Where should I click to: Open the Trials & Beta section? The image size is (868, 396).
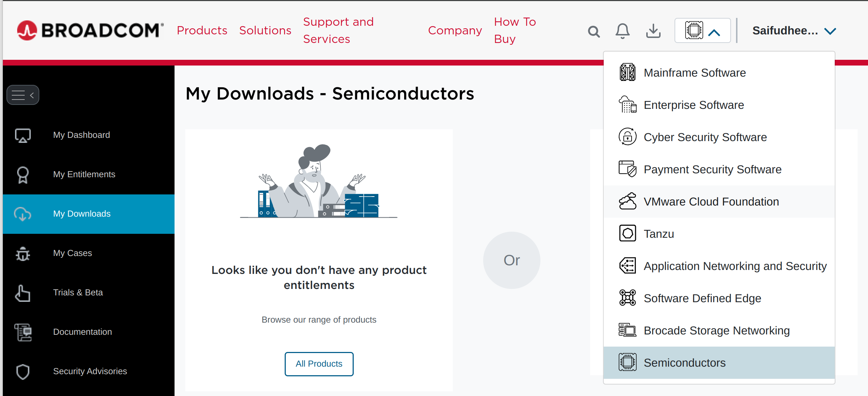78,293
